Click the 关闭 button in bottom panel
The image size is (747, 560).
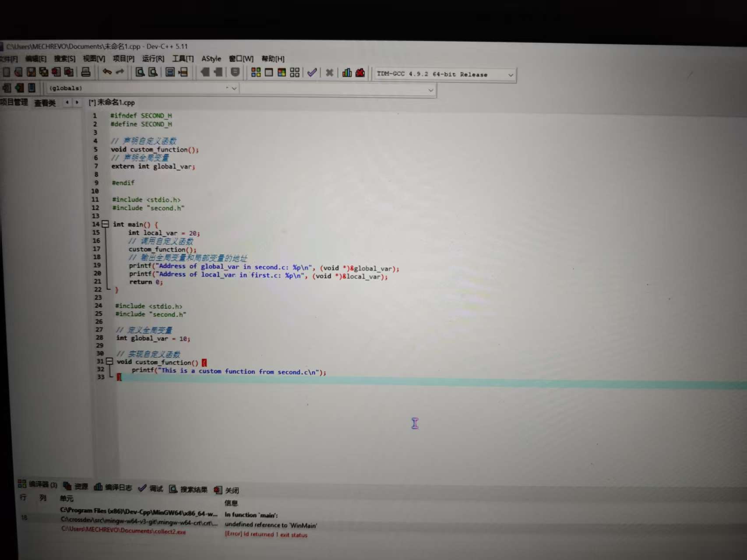[226, 490]
